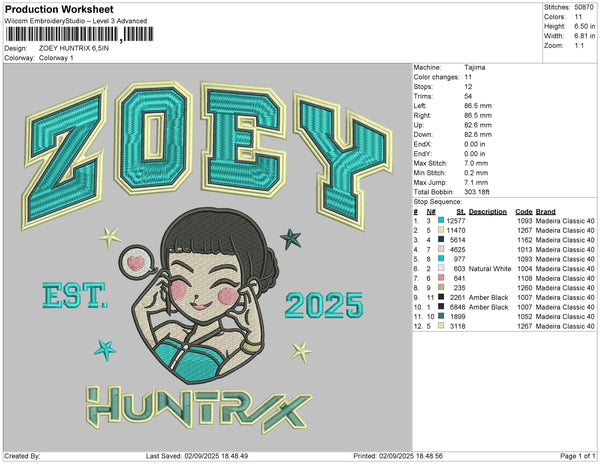Image resolution: width=600 pixels, height=464 pixels.
Task: Select stitch count 1899 in stop row 11
Action: (458, 317)
